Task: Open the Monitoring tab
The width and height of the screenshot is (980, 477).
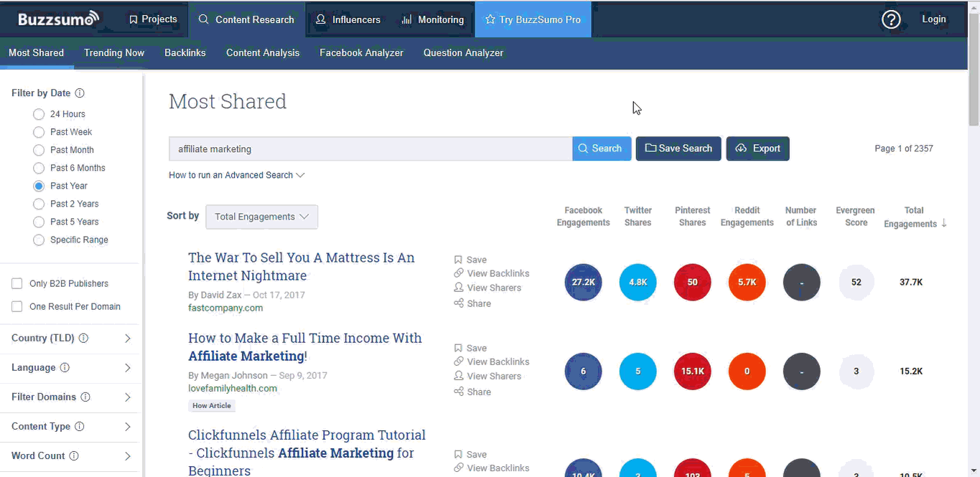Action: point(432,19)
